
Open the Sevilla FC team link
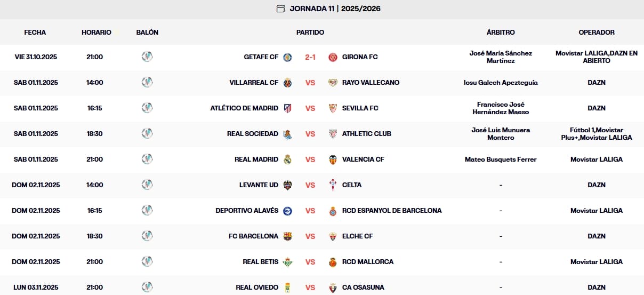[360, 108]
